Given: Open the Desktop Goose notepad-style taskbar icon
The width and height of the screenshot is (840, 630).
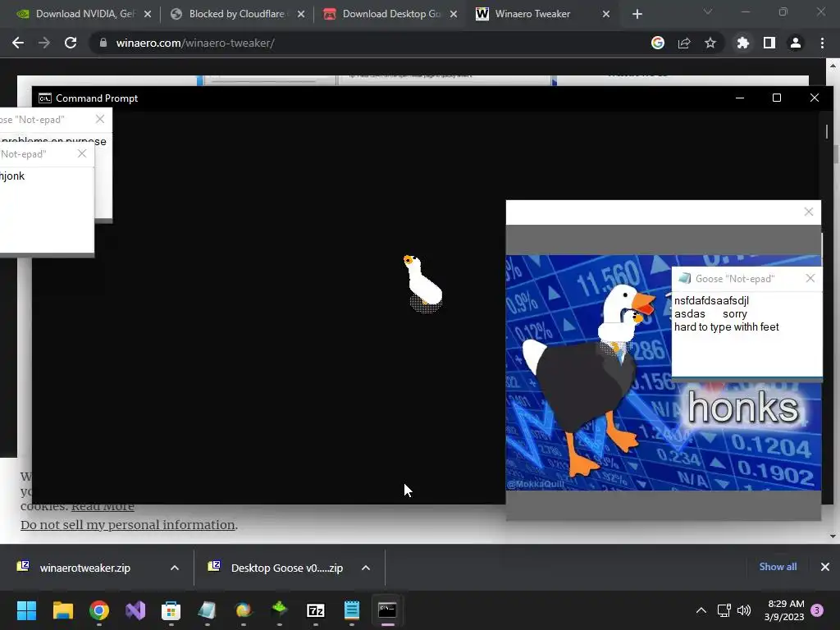Looking at the screenshot, I should (x=207, y=610).
